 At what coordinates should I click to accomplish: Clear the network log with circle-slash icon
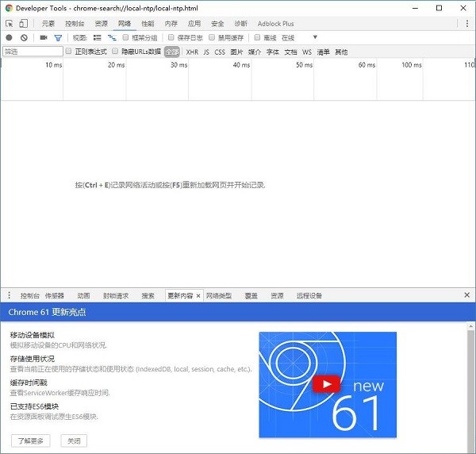point(24,37)
